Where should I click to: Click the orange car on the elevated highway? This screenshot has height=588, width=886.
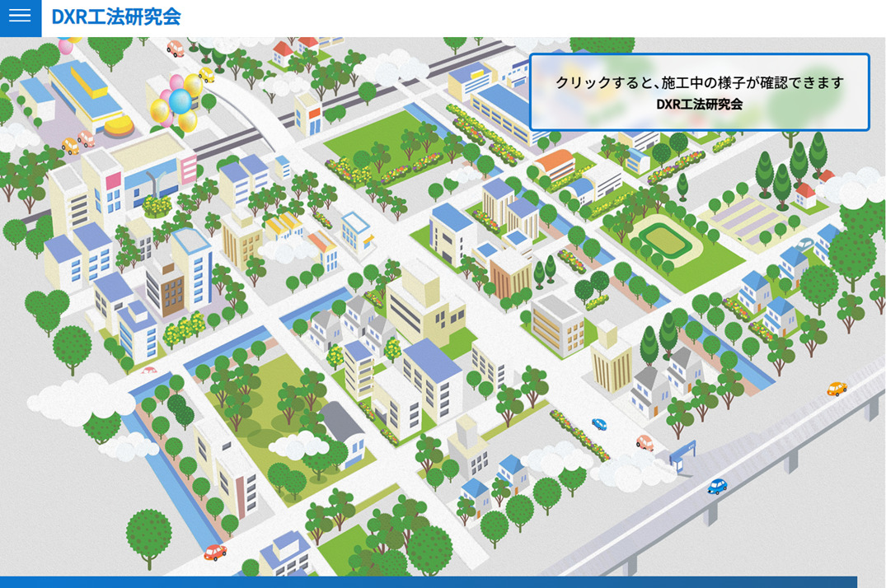837,388
